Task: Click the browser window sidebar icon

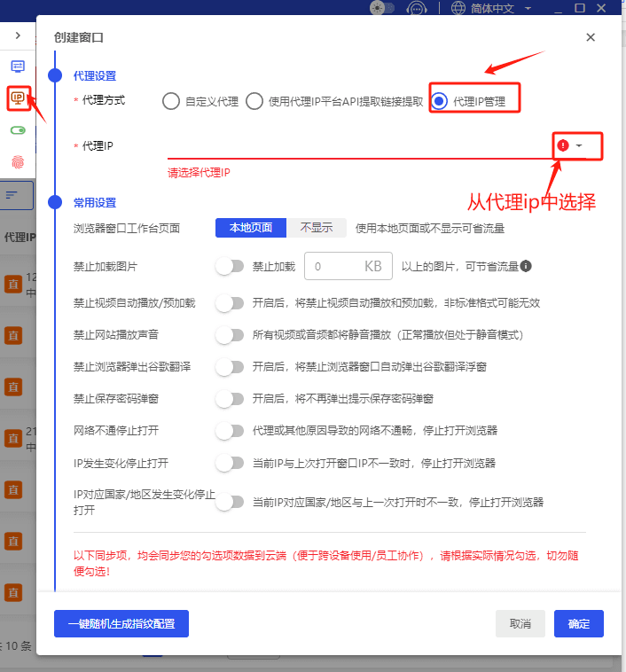Action: tap(18, 66)
